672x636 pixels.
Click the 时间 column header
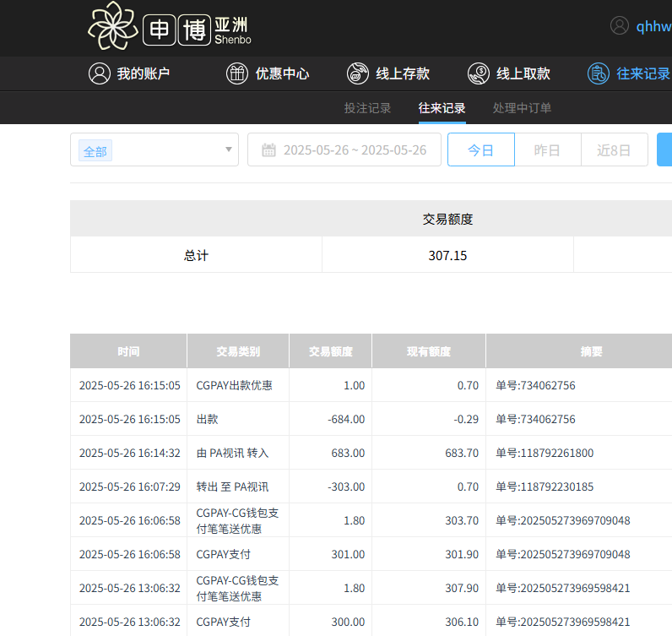point(128,351)
